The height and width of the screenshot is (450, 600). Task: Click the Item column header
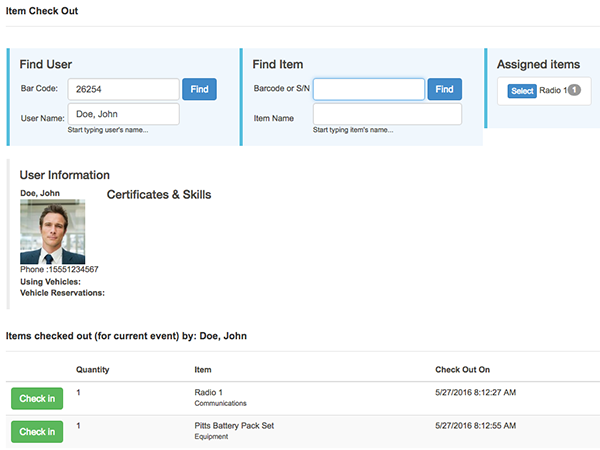[203, 370]
